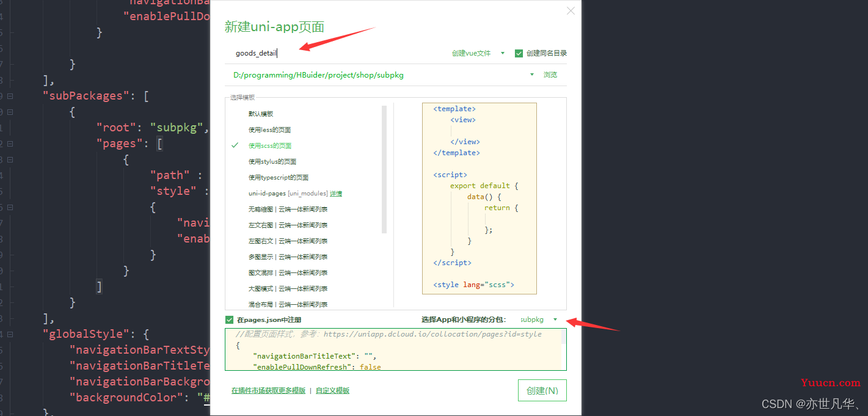
Task: Click data() { in the code preview
Action: pos(484,197)
